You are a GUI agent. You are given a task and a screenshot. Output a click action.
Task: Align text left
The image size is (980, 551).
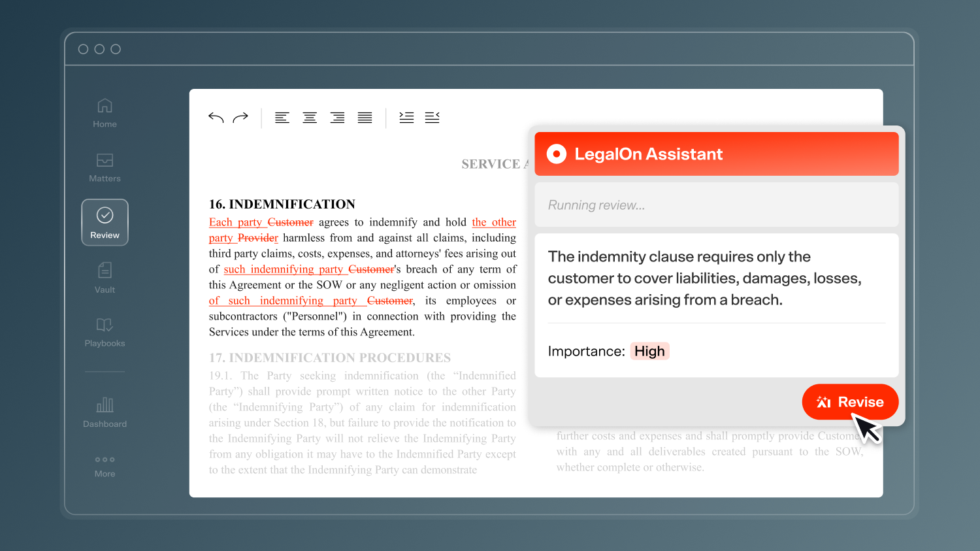tap(282, 118)
